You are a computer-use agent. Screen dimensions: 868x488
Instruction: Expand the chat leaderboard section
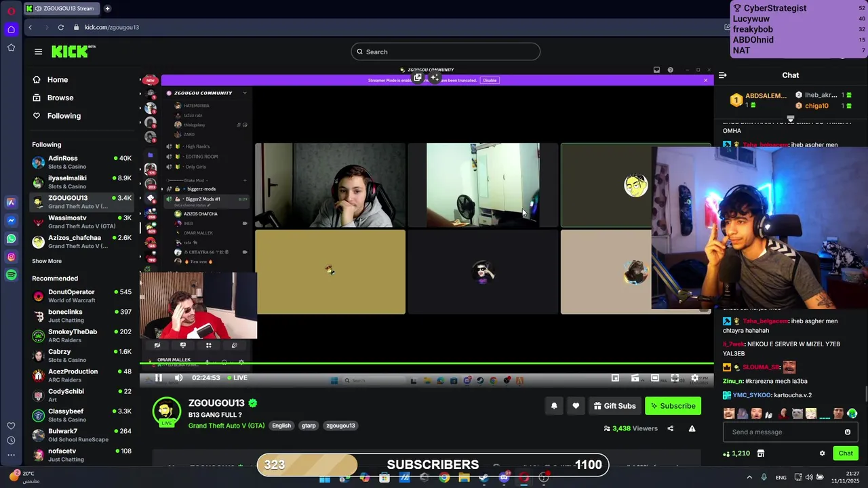[791, 119]
